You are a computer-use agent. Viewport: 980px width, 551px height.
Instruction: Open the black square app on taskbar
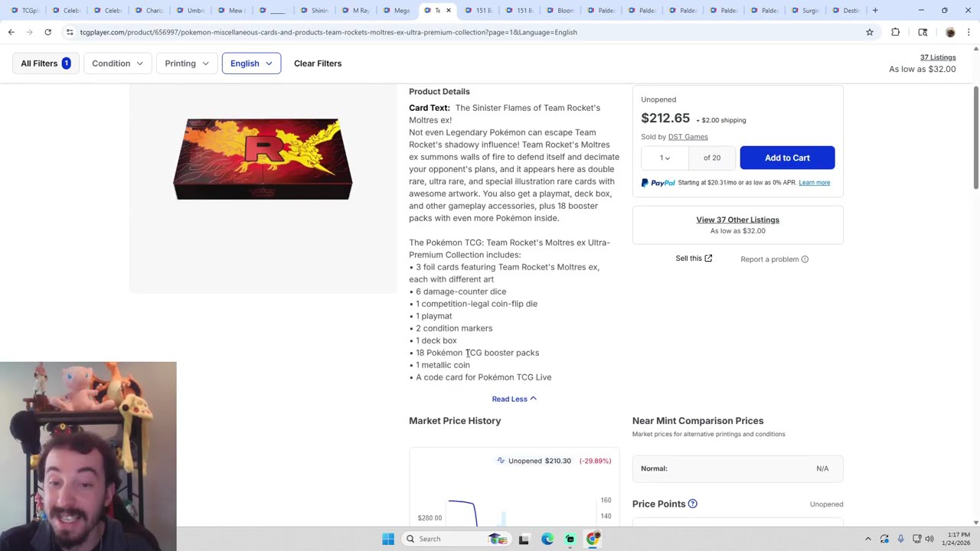[x=524, y=539]
